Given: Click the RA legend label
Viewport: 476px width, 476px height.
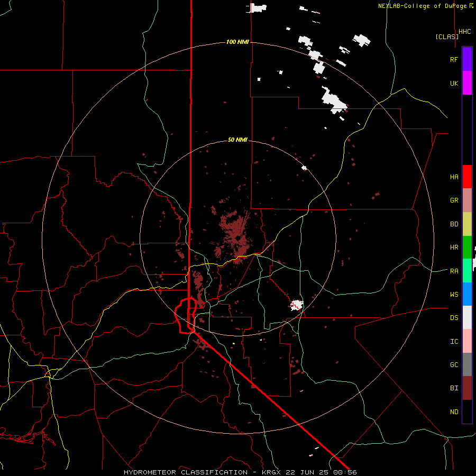Looking at the screenshot, I should coord(454,271).
